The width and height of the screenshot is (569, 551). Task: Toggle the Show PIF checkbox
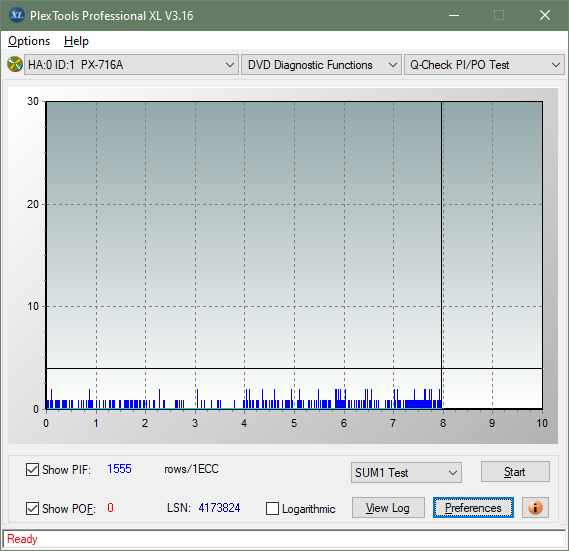coord(32,470)
